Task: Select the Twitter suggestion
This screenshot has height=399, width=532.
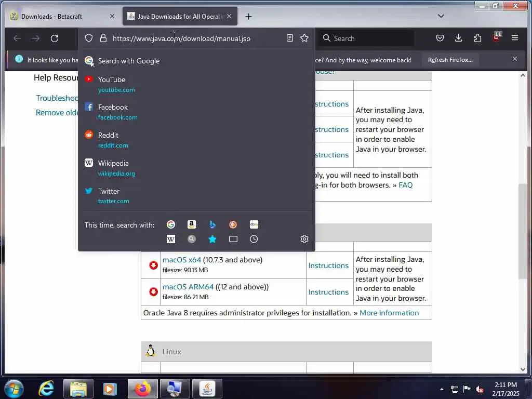Action: 196,196
